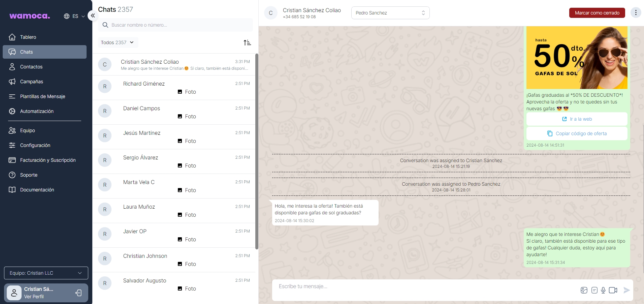Click the chat list vertical scrollbar
Viewport: 644px width, 304px height.
[257, 152]
